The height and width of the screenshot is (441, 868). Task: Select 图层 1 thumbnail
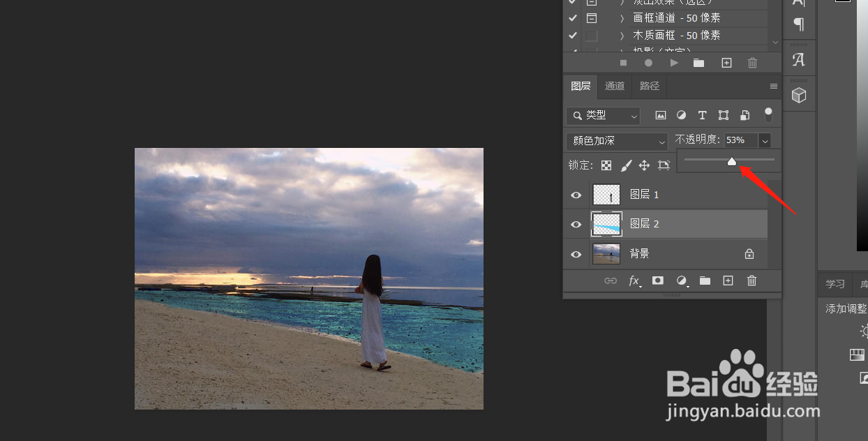606,195
